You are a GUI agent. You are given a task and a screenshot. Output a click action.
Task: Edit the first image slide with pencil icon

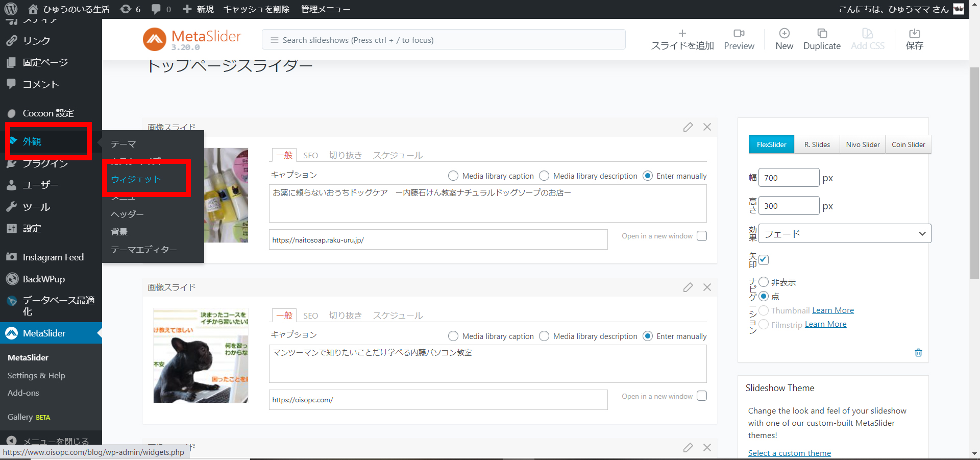[x=688, y=127]
